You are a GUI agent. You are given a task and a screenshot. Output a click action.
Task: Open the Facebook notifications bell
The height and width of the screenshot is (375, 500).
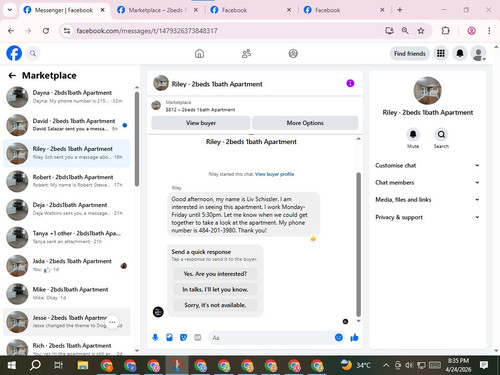point(460,53)
